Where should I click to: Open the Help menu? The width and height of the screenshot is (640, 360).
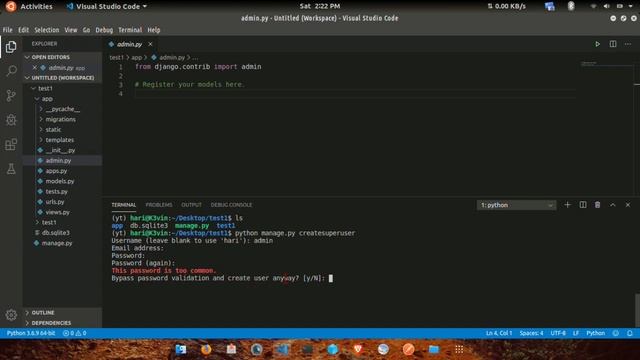click(x=154, y=30)
